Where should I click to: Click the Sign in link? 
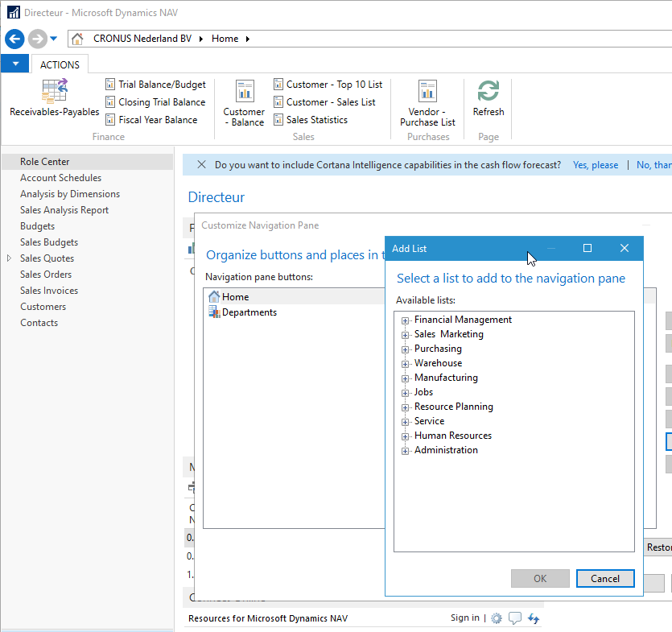[465, 618]
